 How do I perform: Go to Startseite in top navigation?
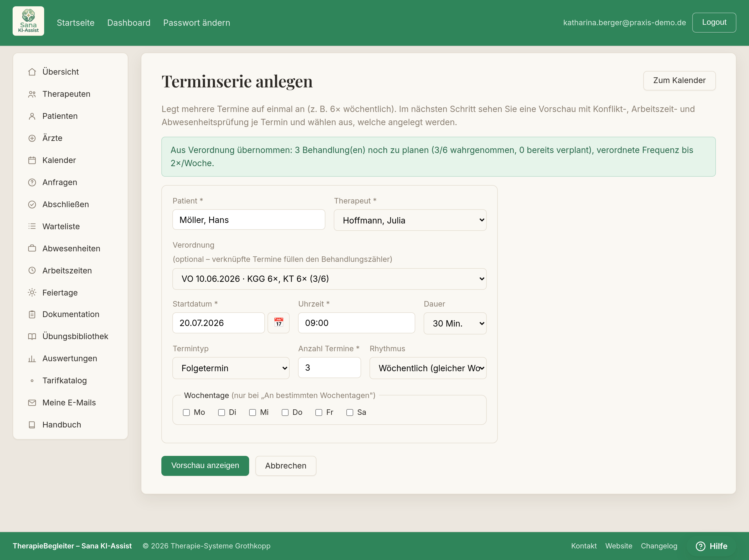[x=75, y=23]
